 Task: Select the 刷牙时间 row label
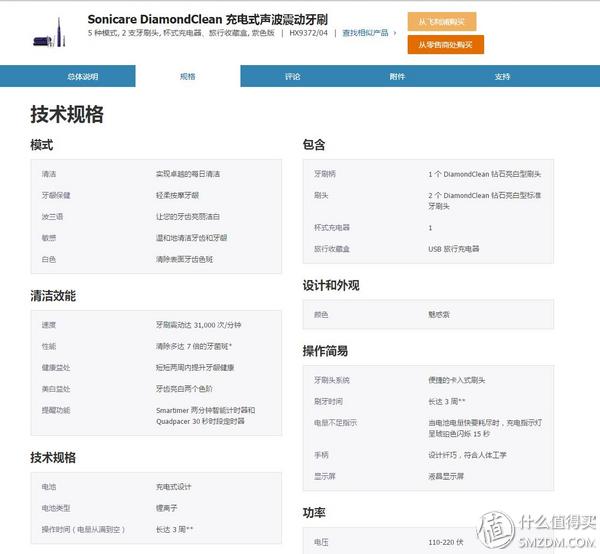328,402
